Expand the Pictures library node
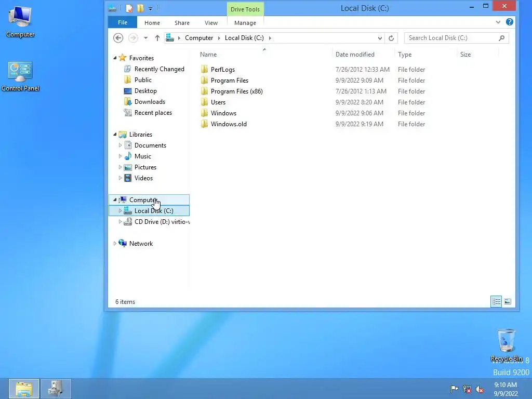This screenshot has height=399, width=532. [120, 167]
